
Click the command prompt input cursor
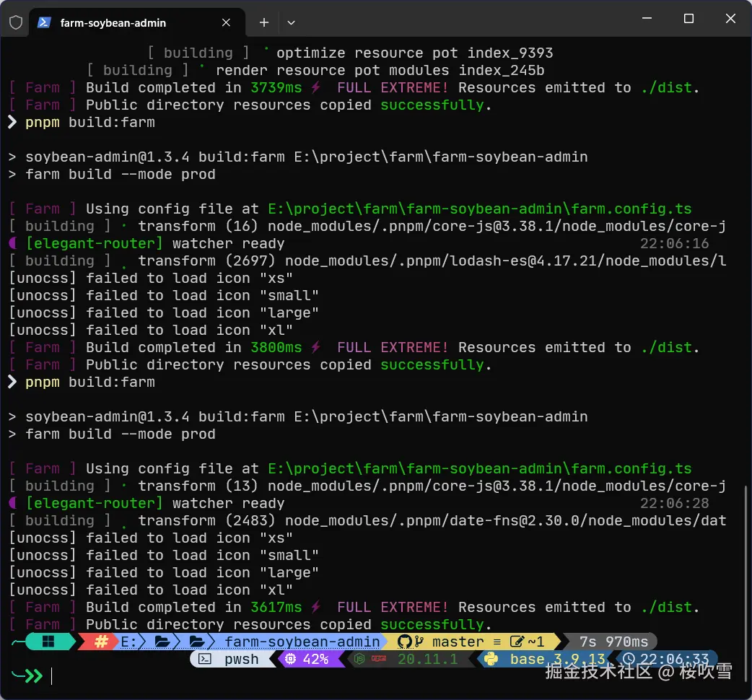click(52, 676)
